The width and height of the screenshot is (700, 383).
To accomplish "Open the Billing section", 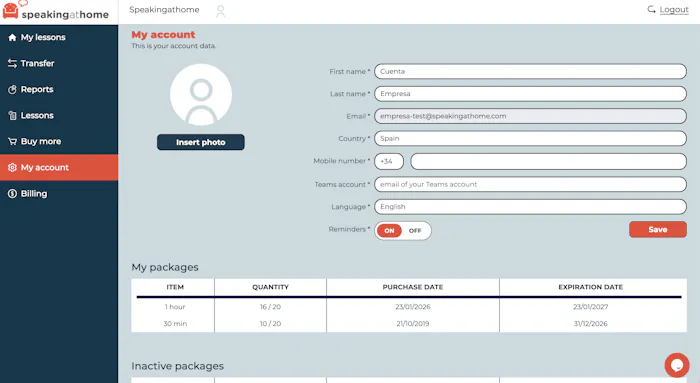I will click(59, 194).
